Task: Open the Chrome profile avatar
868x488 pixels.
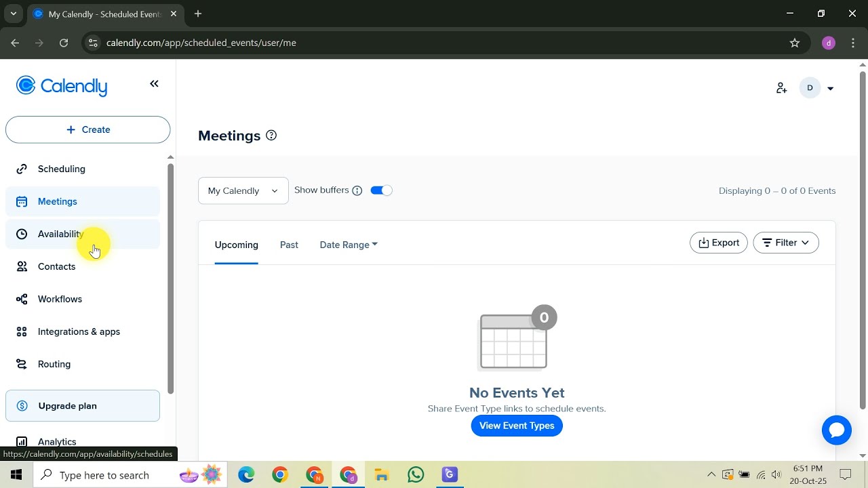Action: click(x=828, y=43)
